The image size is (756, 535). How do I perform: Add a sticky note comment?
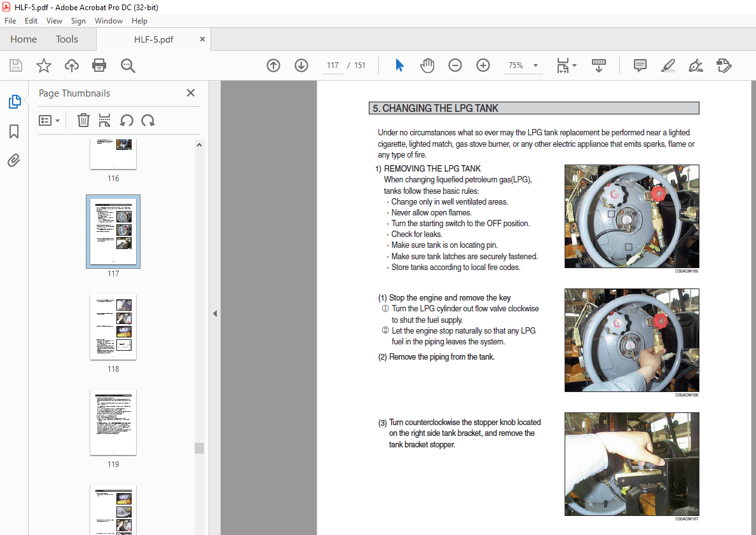[x=640, y=65]
